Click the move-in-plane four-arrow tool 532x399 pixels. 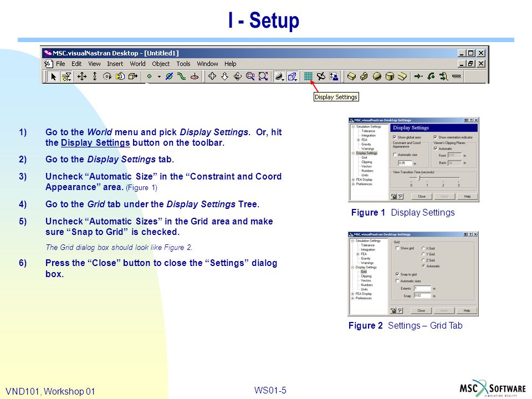point(82,76)
